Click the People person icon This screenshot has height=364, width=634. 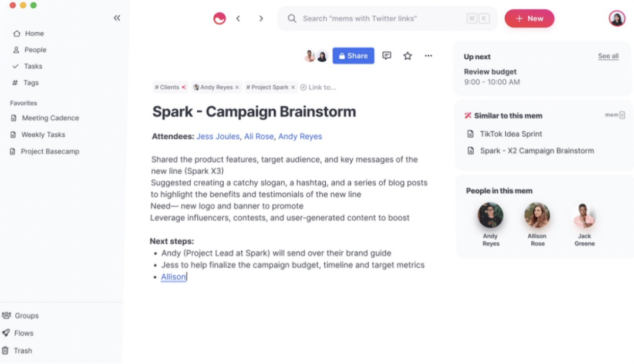[16, 50]
